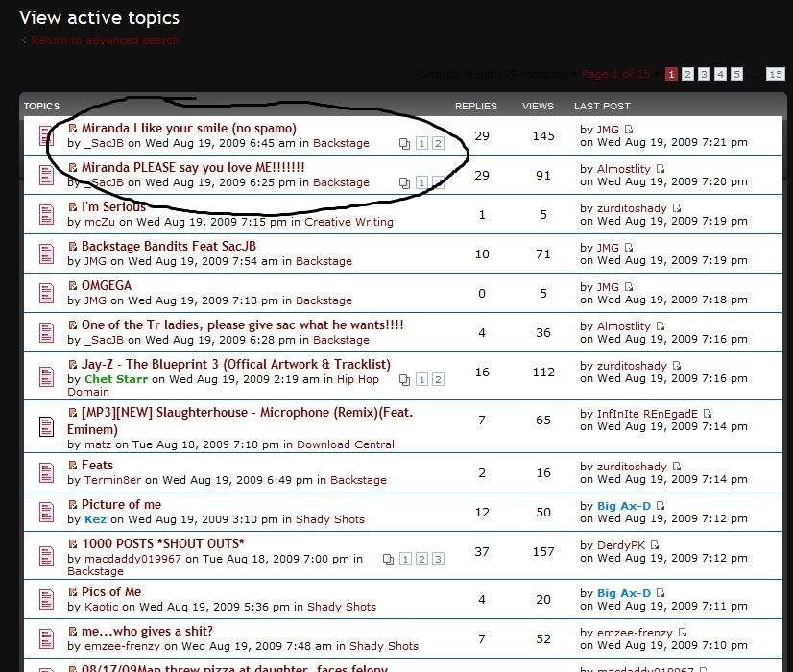This screenshot has width=793, height=672.
Task: Click Page 1 of 15 link
Action: point(615,74)
